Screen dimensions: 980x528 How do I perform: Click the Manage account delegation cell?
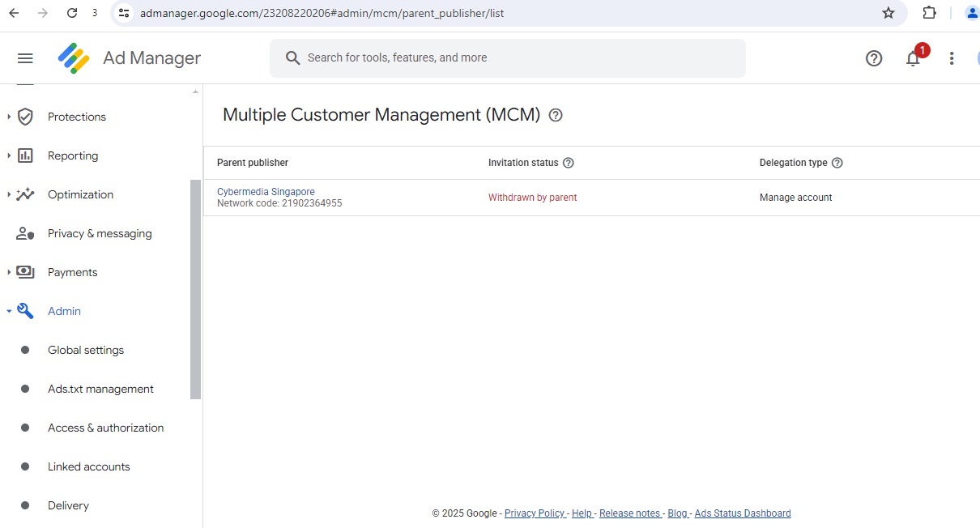[x=795, y=198]
